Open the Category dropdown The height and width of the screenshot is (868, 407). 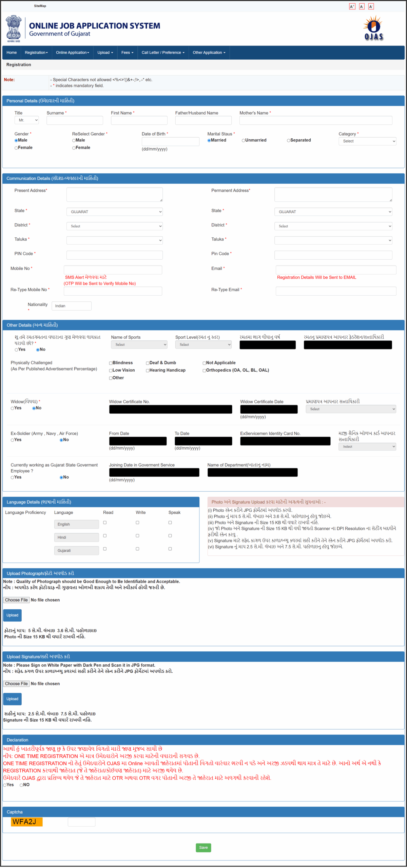click(x=367, y=141)
